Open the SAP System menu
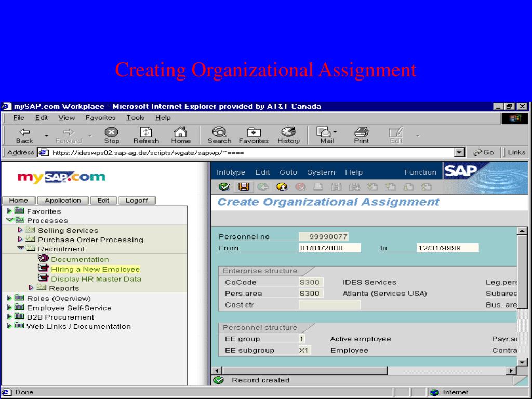The width and height of the screenshot is (532, 399). pos(321,172)
